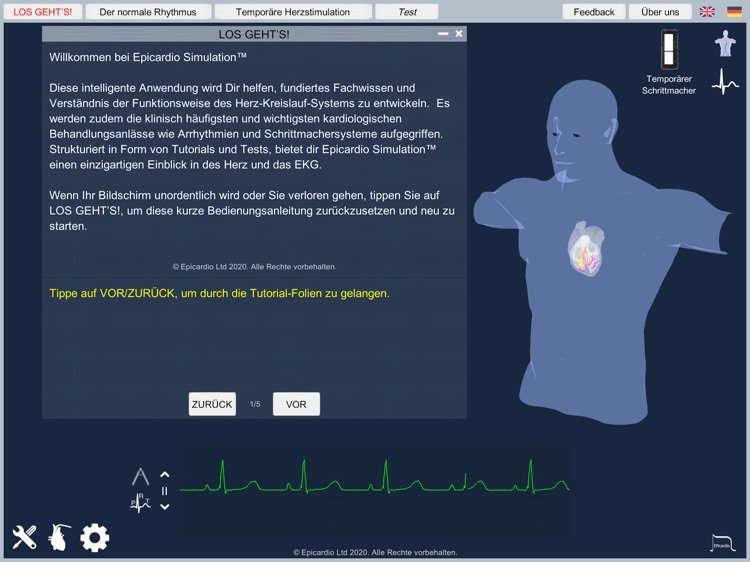The height and width of the screenshot is (562, 750).
Task: Select the temporary pacemaker device icon
Action: (x=669, y=49)
